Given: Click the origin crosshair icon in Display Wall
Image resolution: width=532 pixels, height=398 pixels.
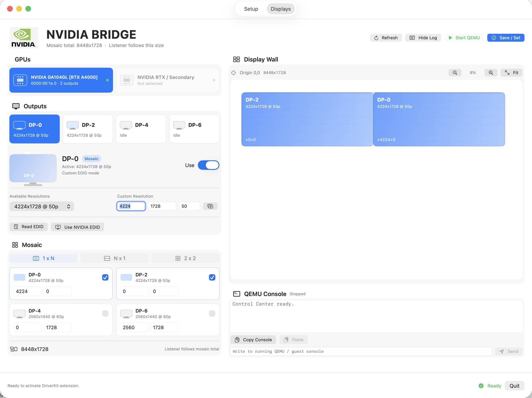Looking at the screenshot, I should 234,73.
